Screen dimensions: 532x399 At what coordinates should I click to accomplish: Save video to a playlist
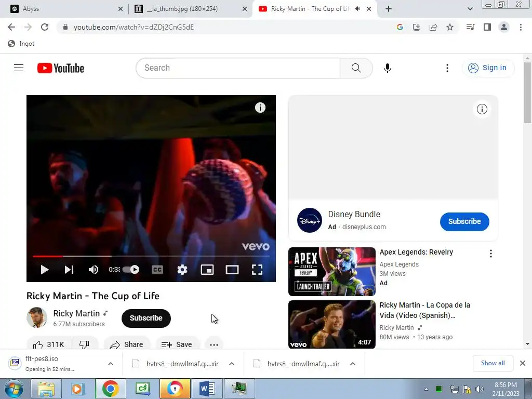coord(178,343)
